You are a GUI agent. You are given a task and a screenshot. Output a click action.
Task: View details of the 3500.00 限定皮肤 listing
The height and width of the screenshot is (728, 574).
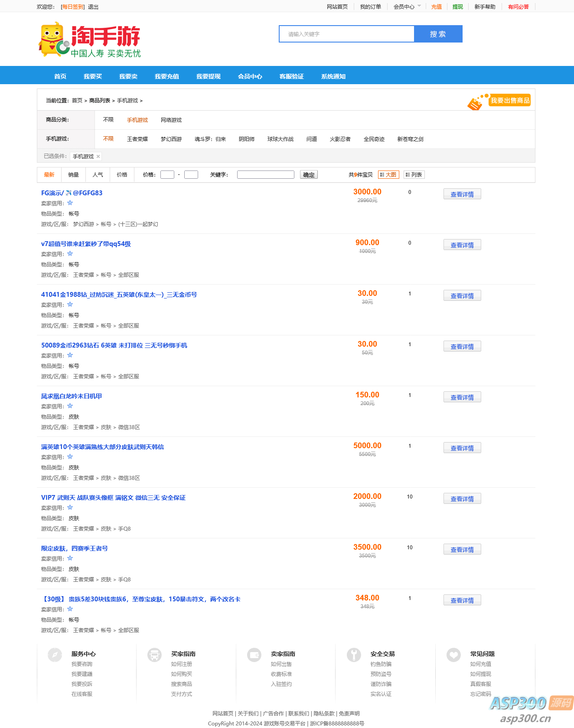pyautogui.click(x=462, y=550)
